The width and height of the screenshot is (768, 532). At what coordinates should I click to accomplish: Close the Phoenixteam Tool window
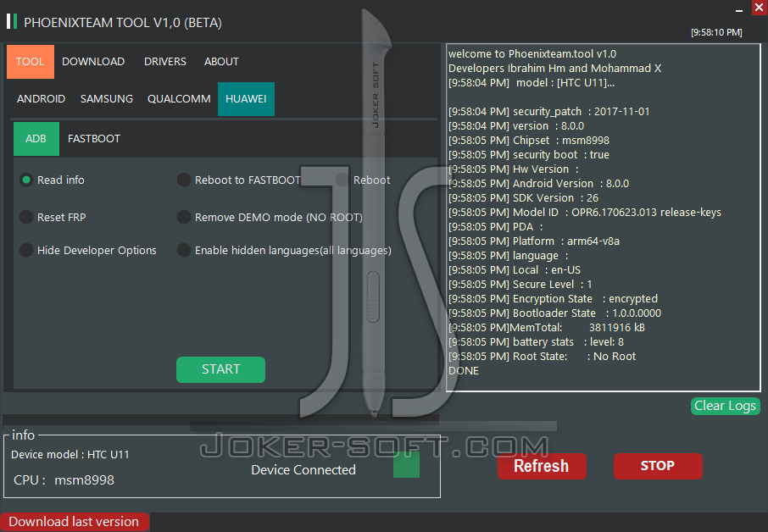click(760, 8)
